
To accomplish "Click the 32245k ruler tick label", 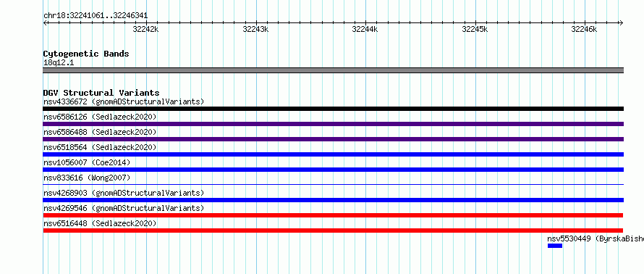I will (x=475, y=29).
